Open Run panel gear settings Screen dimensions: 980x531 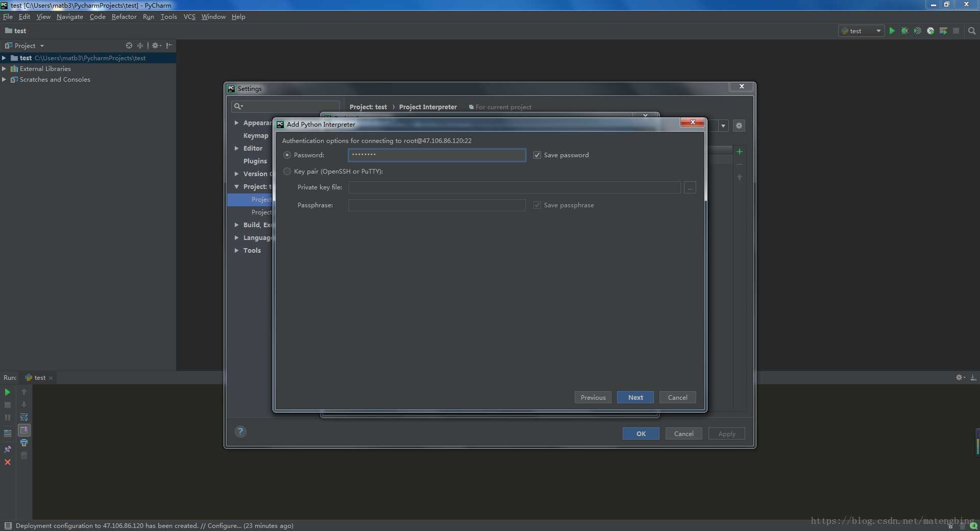[960, 377]
